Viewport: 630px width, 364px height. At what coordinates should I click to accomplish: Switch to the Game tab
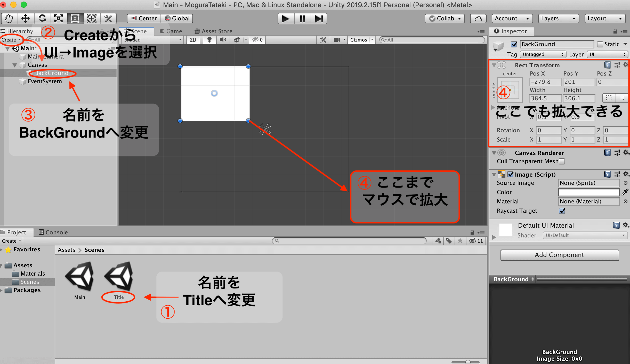coord(171,31)
